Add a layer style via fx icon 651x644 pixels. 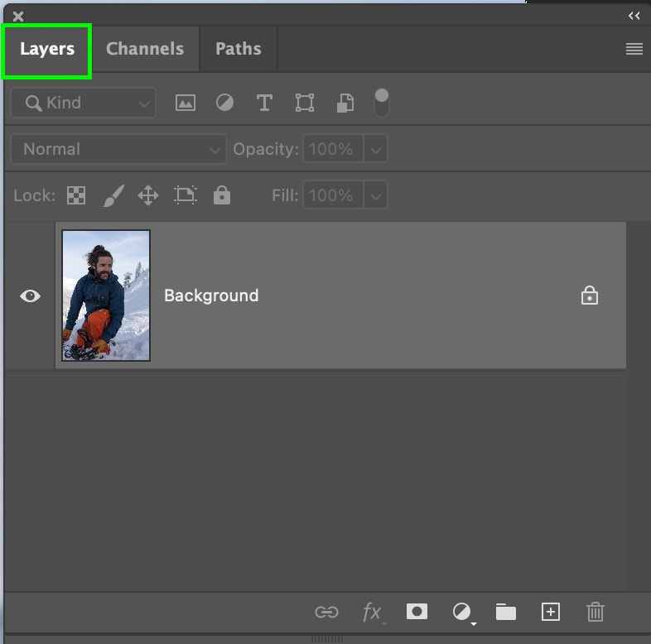[x=372, y=613]
